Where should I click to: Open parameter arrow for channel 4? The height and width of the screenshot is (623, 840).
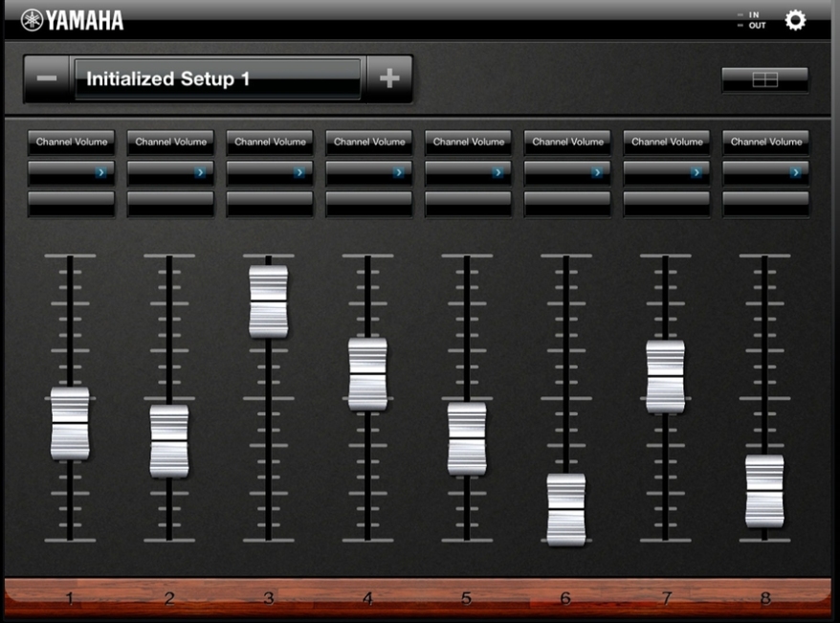(398, 172)
